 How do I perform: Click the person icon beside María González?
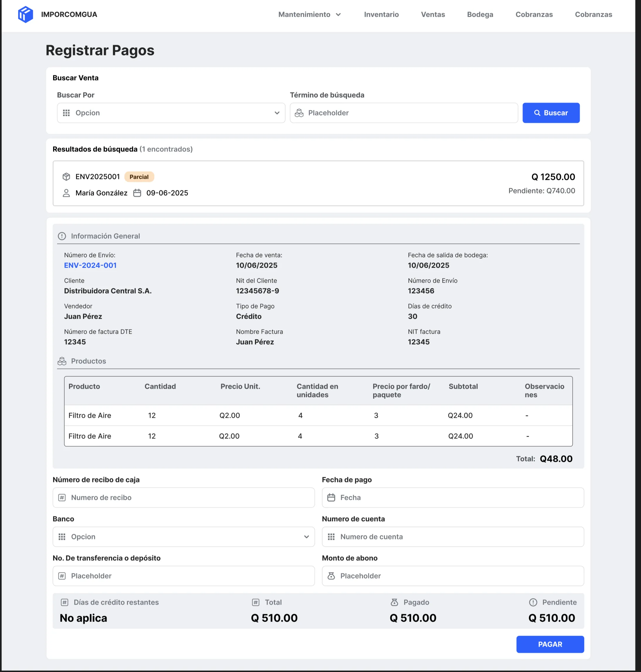coord(66,193)
